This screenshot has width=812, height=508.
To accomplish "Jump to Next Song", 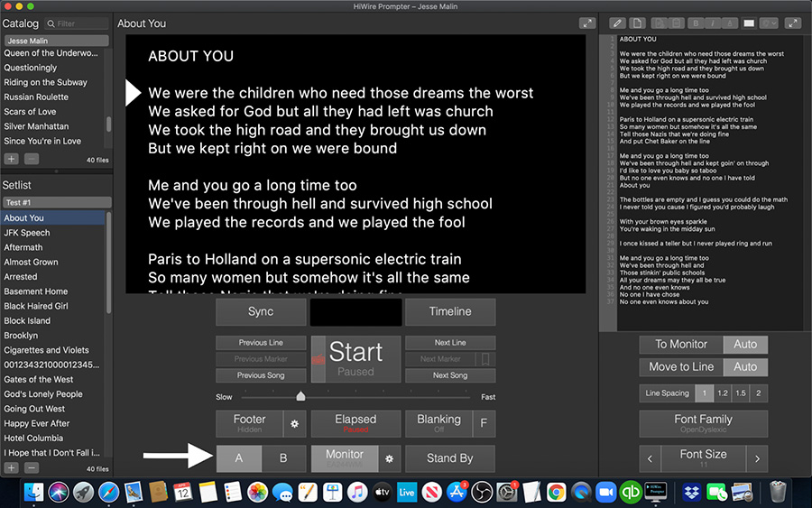I will tap(450, 375).
